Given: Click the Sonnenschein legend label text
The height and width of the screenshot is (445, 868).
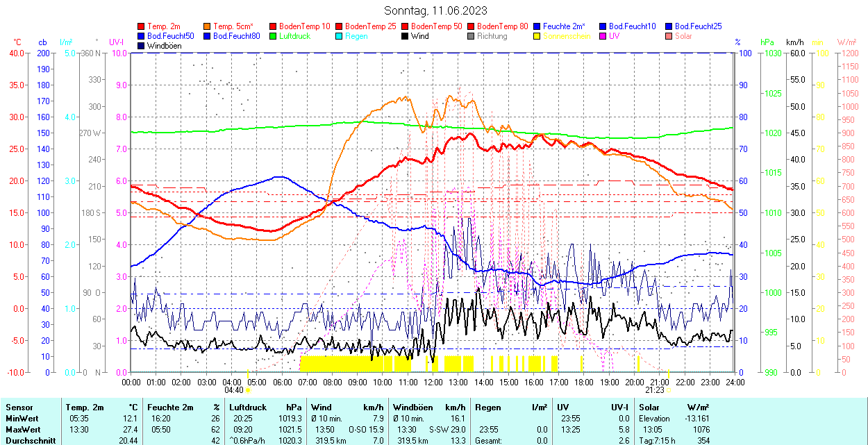Looking at the screenshot, I should pos(567,36).
